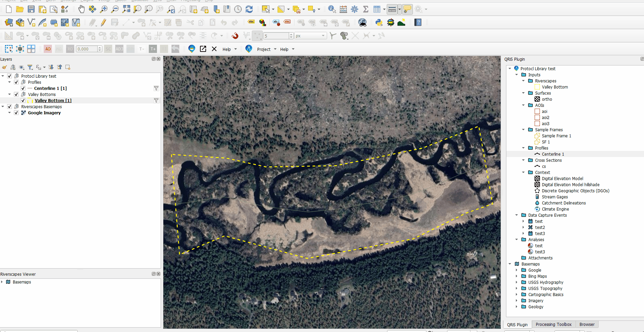
Task: Open the Help menu next to the Project menu
Action: click(287, 49)
